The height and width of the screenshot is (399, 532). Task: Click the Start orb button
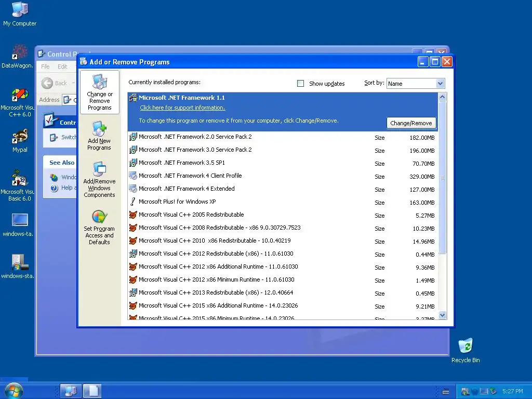[x=14, y=391]
